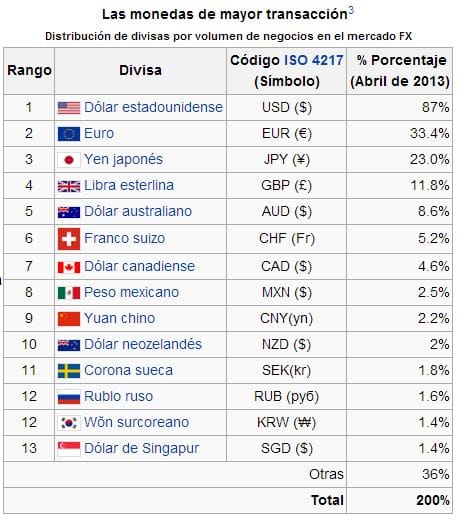Screen dimensions: 461x520
Task: Click footnote reference 3 in title
Action: point(351,10)
